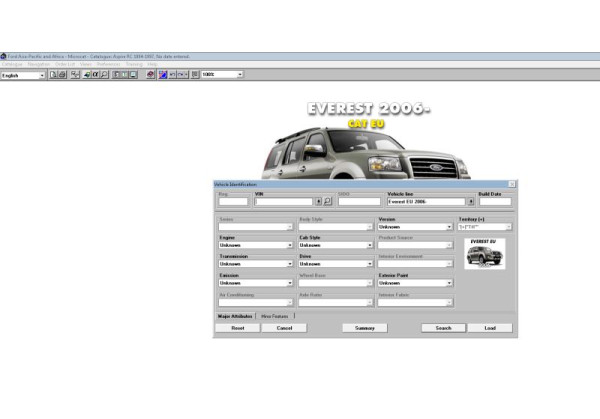Switch to the Minor Features tab
Viewport: 600px width, 419px height.
(x=276, y=315)
